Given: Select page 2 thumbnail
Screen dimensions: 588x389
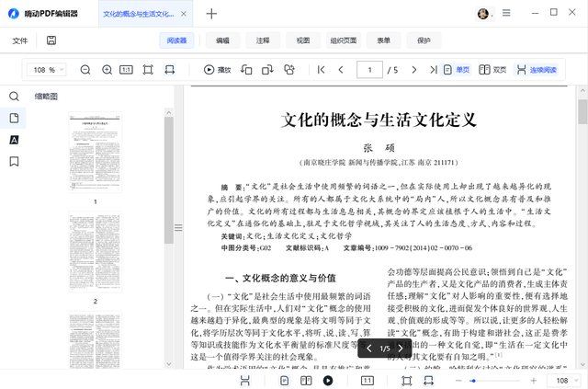Looking at the screenshot, I should (x=96, y=252).
